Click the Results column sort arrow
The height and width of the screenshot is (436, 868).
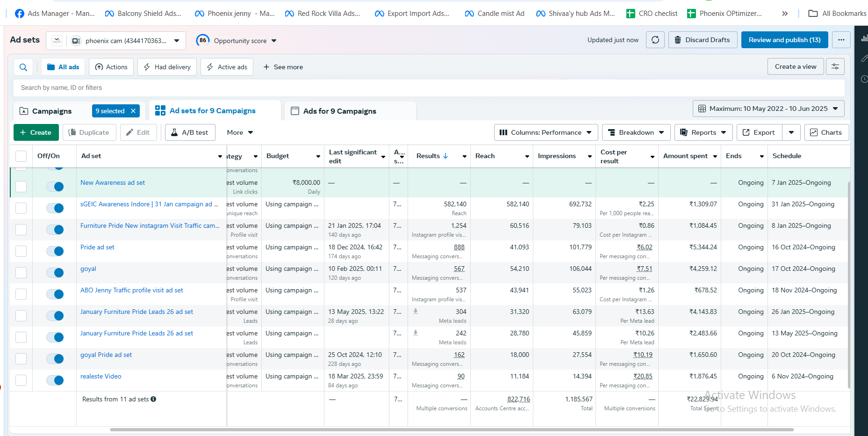pyautogui.click(x=445, y=156)
